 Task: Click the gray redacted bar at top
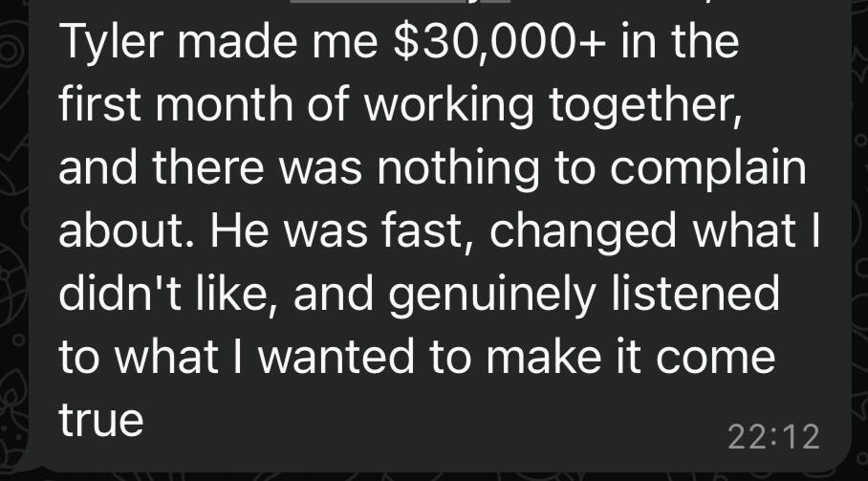tap(400, 2)
